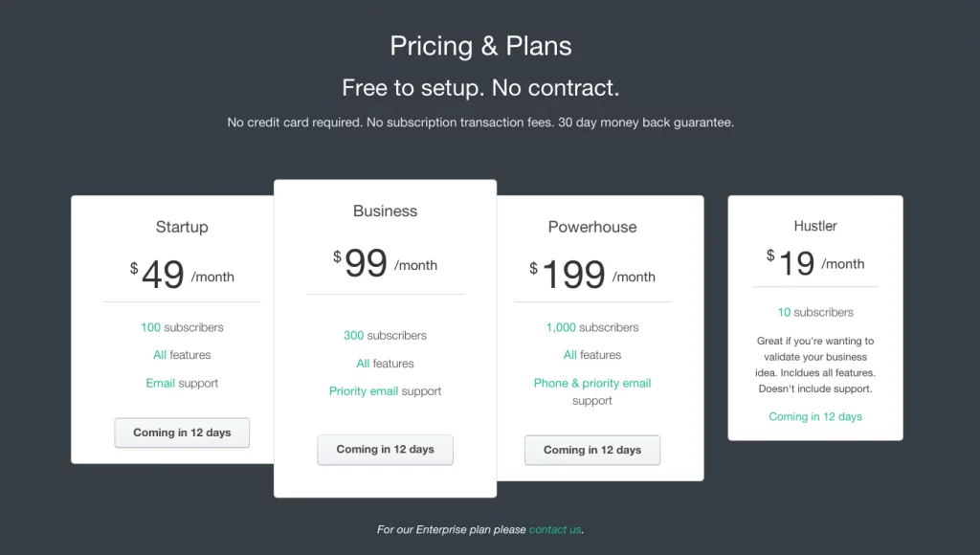Click the 10 subscribers text
Image resolution: width=980 pixels, height=555 pixels.
[815, 313]
